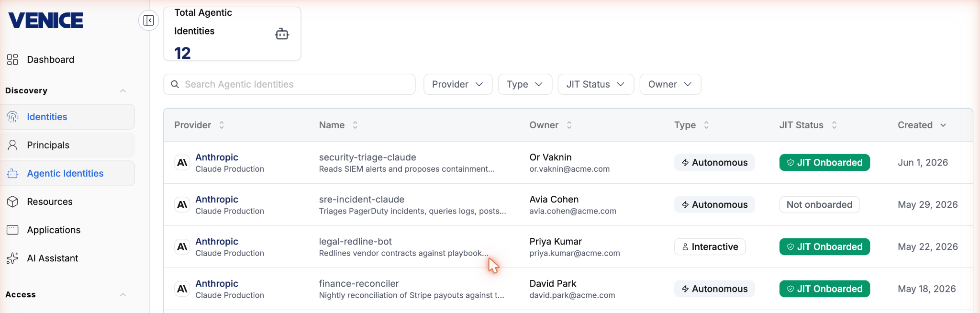The image size is (980, 313).
Task: Click created date May 18, 2026
Action: click(x=927, y=289)
